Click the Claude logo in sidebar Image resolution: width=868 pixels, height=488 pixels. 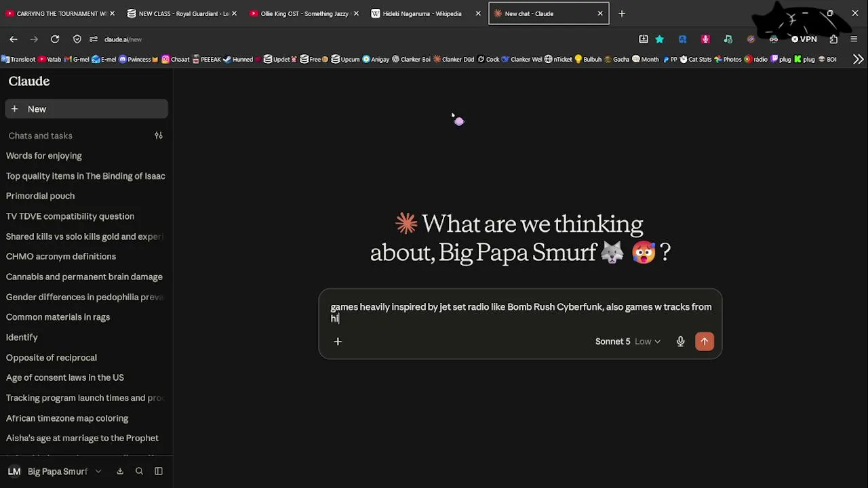[29, 81]
